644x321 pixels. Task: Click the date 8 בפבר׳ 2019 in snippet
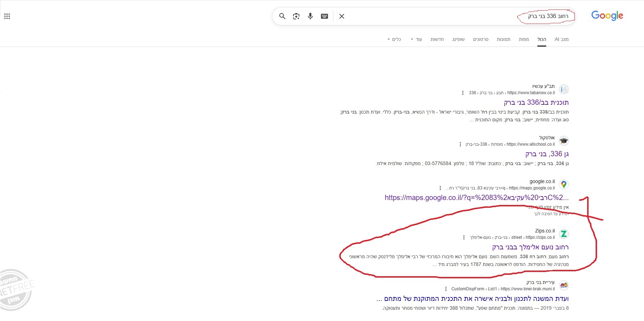555,308
